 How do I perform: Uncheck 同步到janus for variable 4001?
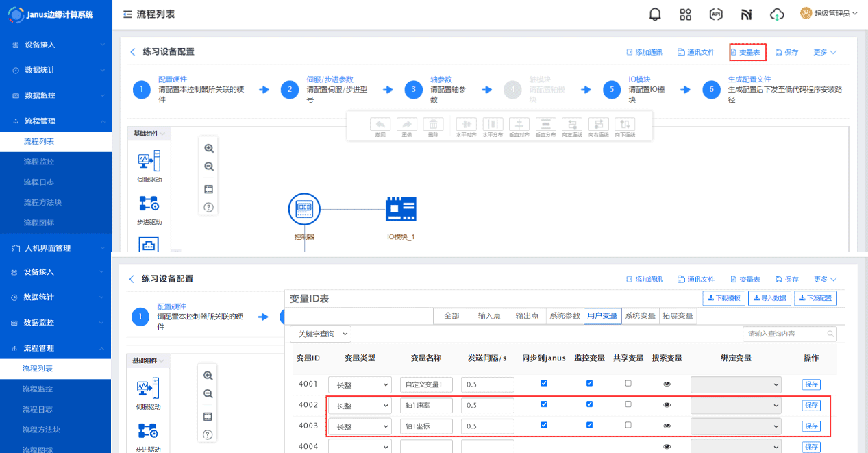544,383
